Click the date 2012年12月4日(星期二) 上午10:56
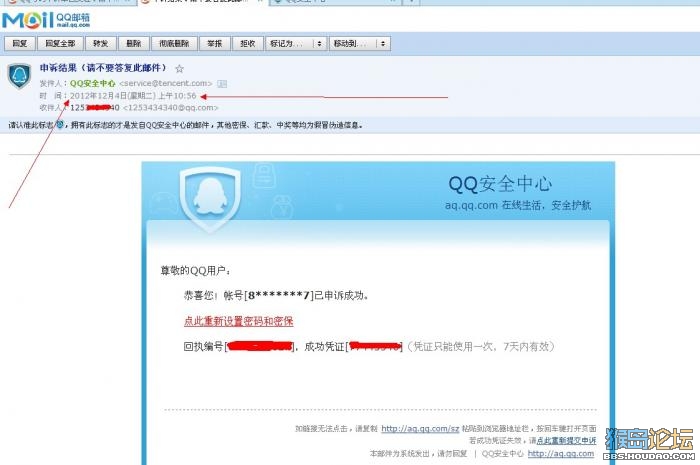The height and width of the screenshot is (465, 700). click(133, 95)
